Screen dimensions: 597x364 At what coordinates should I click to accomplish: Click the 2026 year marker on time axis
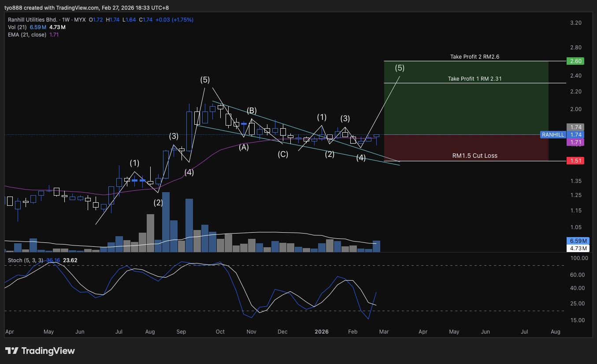(x=322, y=331)
